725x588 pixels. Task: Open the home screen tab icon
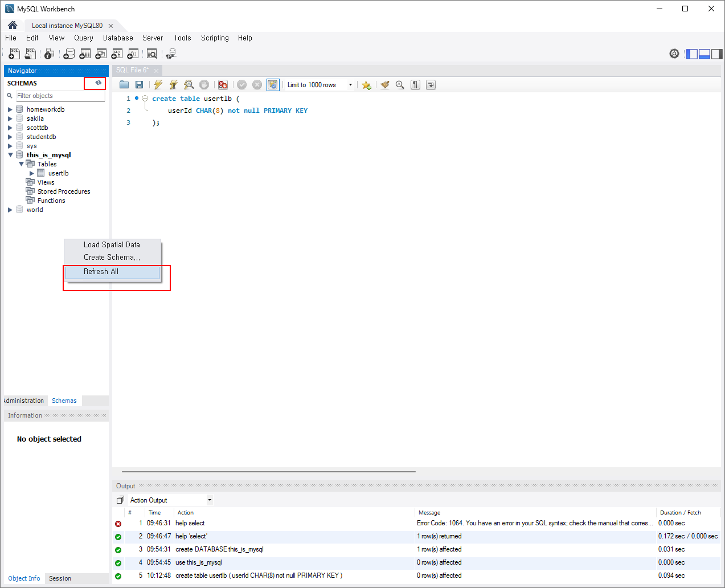click(x=12, y=25)
